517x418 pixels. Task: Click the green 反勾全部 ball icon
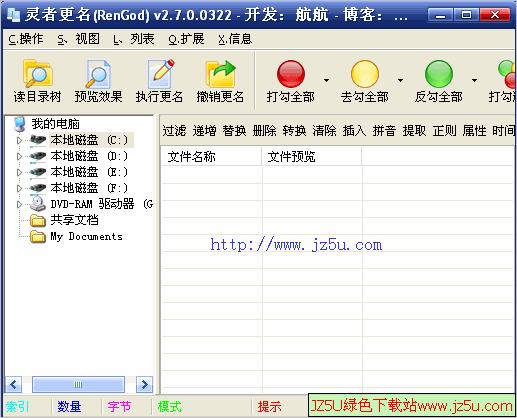click(439, 74)
